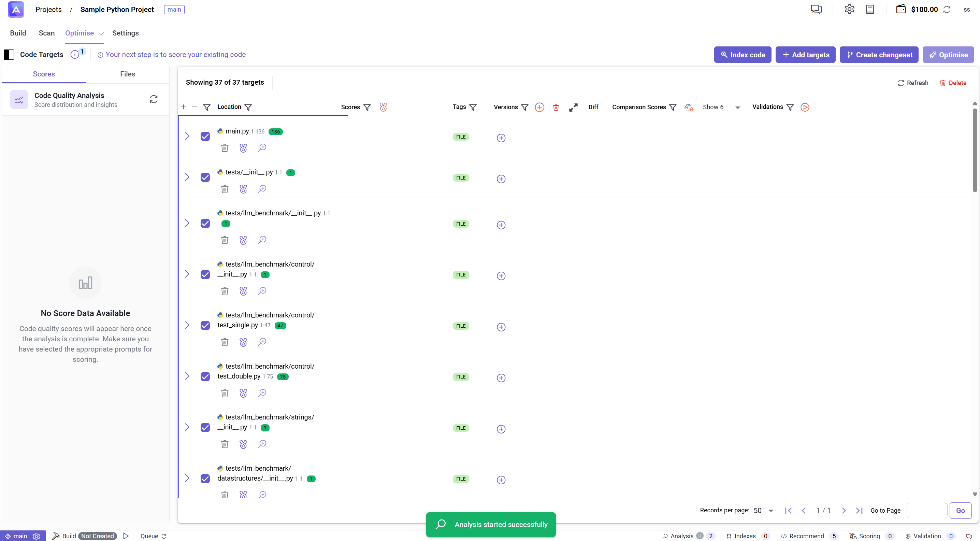Click the Create changeset button
Screen dimensions: 980x541
pos(879,54)
